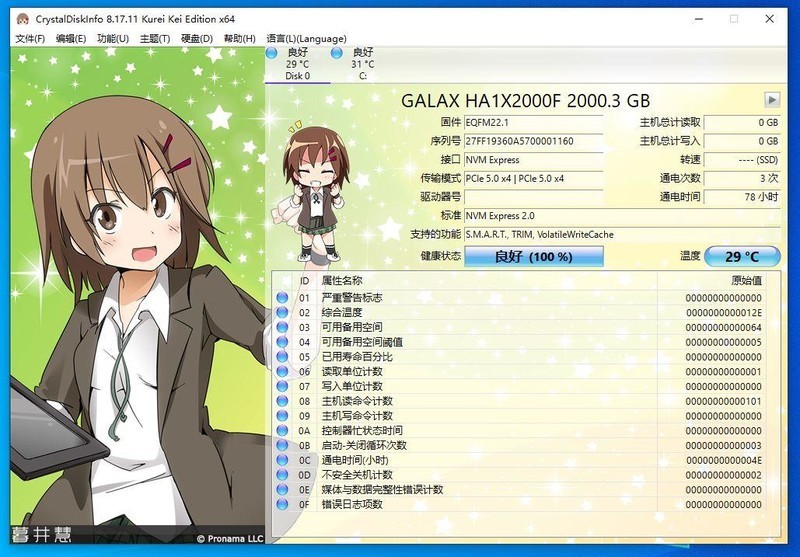
Task: Click the firmware field EQFM22.1
Action: (534, 122)
